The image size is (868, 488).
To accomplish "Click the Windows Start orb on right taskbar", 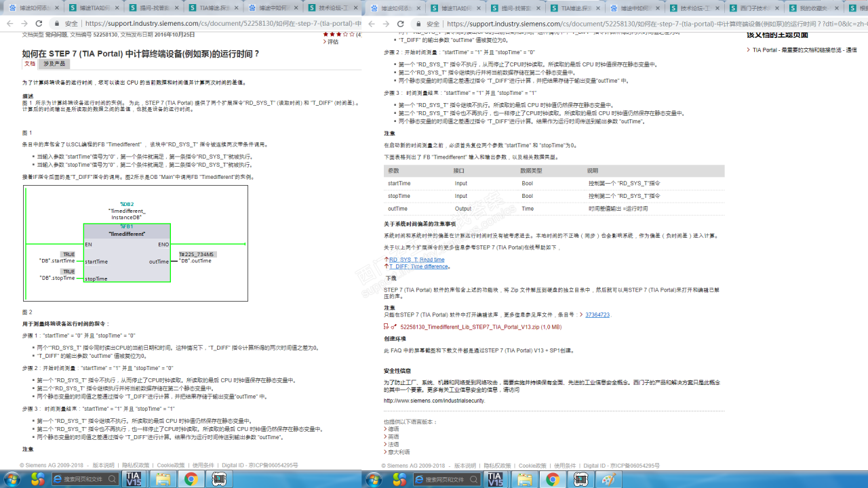I will (373, 479).
